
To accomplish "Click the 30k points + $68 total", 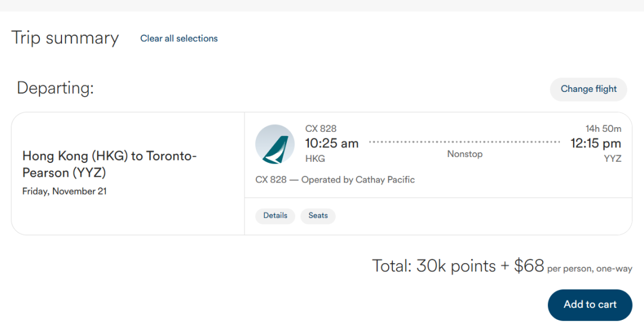I will point(458,266).
